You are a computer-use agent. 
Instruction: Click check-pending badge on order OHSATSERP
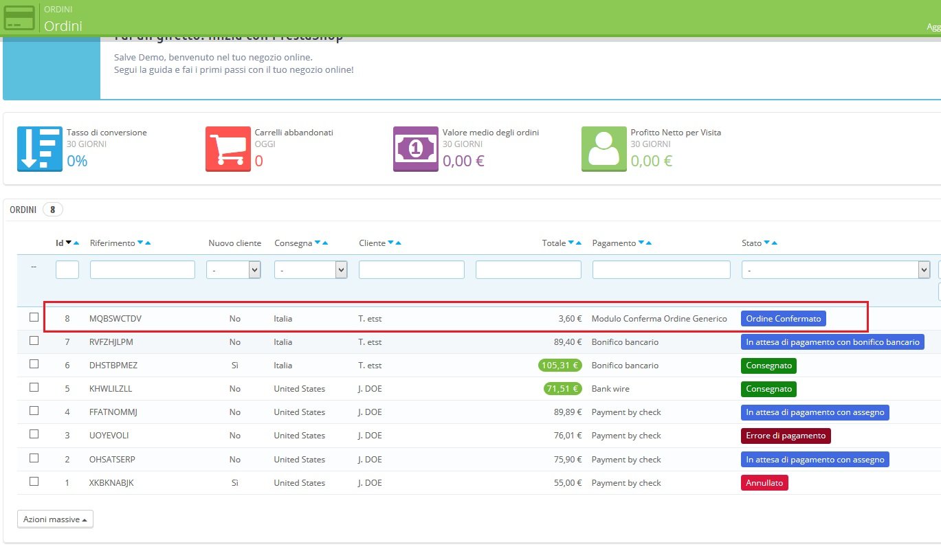click(x=815, y=460)
